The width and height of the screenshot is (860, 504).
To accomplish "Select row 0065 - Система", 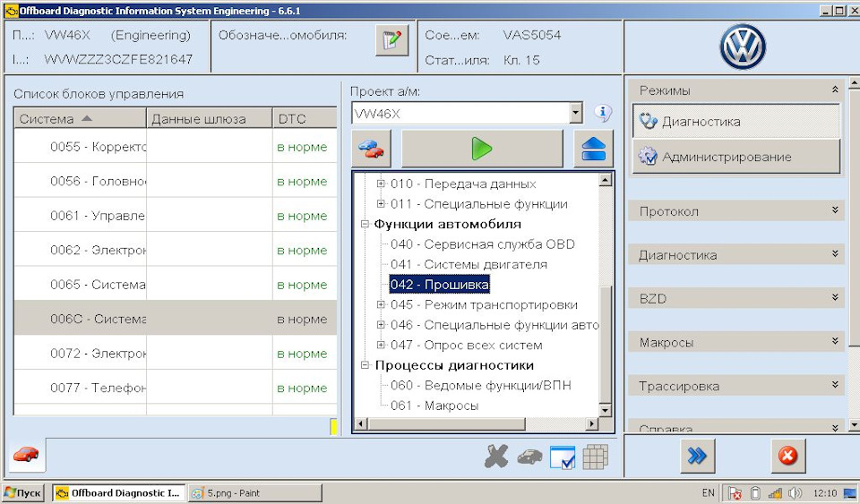I will pyautogui.click(x=176, y=285).
